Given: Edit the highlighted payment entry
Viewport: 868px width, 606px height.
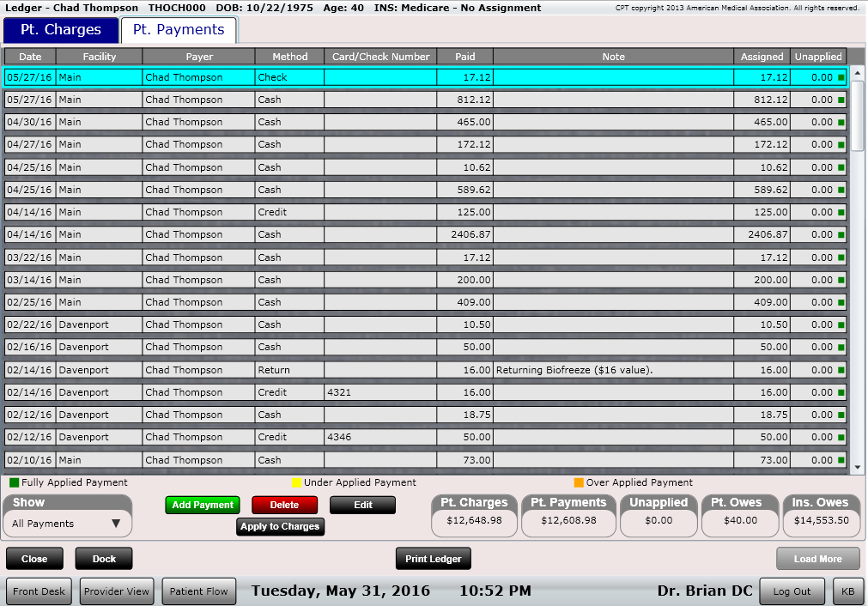Looking at the screenshot, I should (361, 505).
